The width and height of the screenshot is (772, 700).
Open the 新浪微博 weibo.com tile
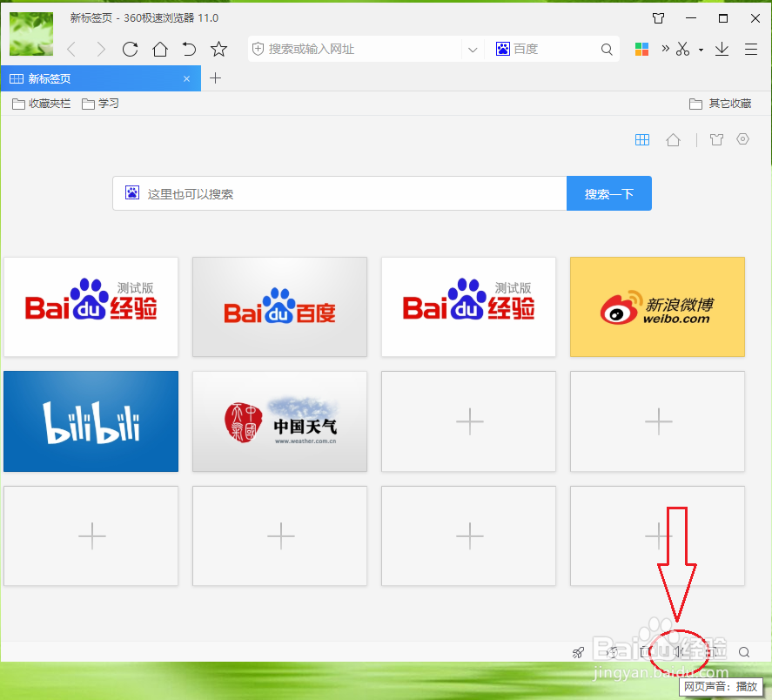(657, 306)
